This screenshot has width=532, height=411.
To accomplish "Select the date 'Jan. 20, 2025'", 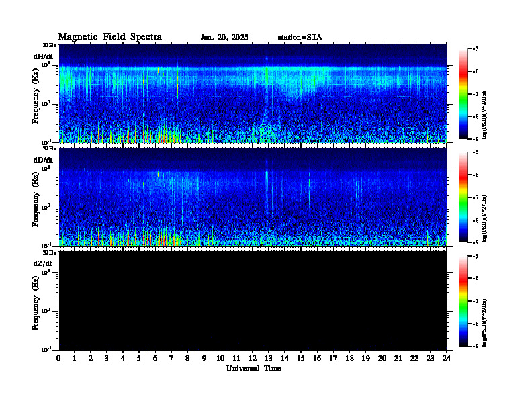I will coord(224,38).
